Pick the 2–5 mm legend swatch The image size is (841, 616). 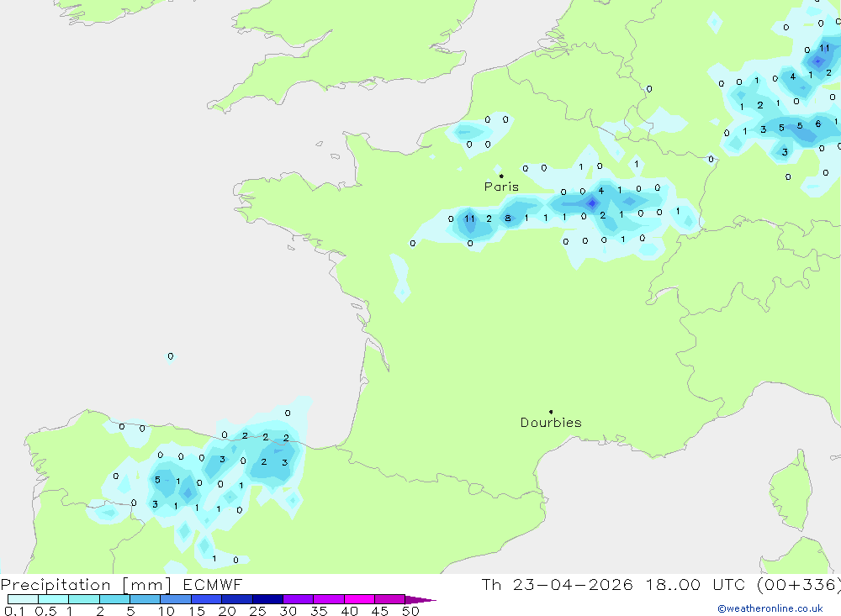114,599
